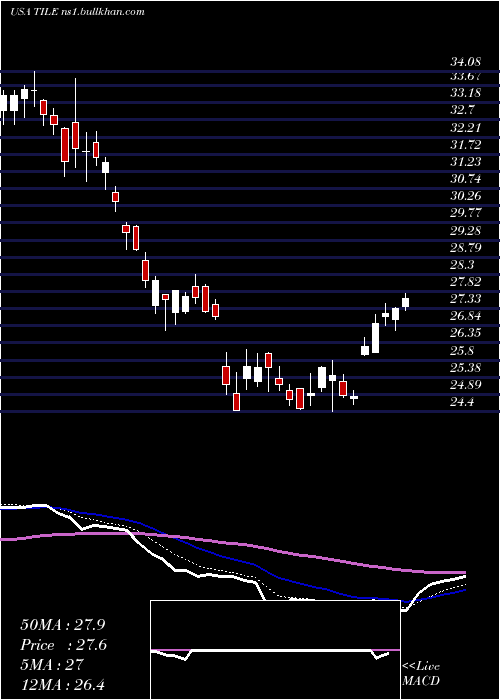The image size is (500, 700).
Task: Click the 26.84 price axis label
Action: [465, 316]
